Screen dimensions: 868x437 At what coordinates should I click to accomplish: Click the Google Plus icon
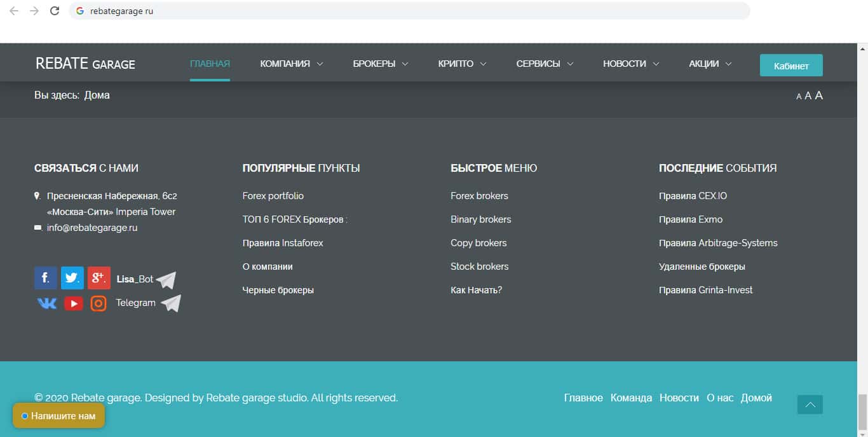pos(98,278)
